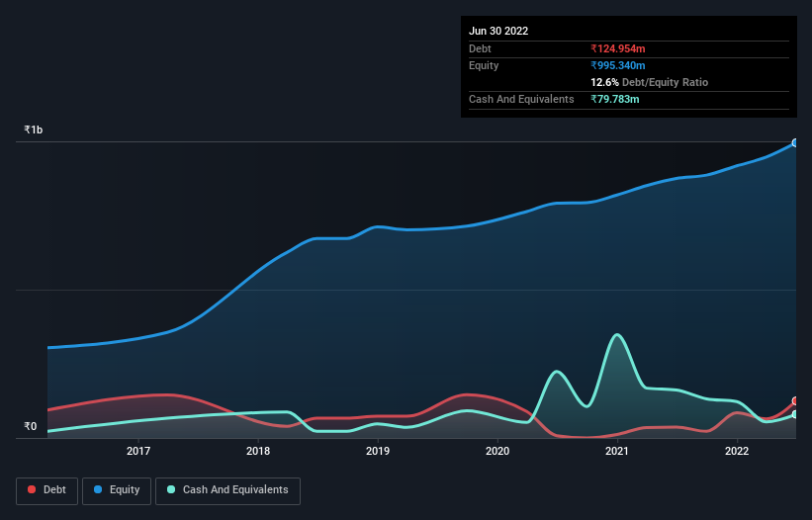
Task: Toggle the Equity legend button
Action: click(117, 490)
